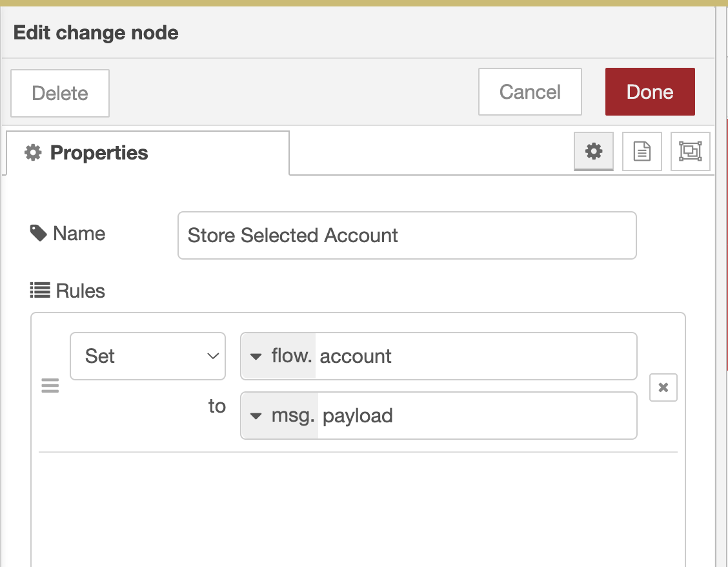The width and height of the screenshot is (728, 567).
Task: Open the flow. type selector dropdown
Action: pyautogui.click(x=278, y=356)
